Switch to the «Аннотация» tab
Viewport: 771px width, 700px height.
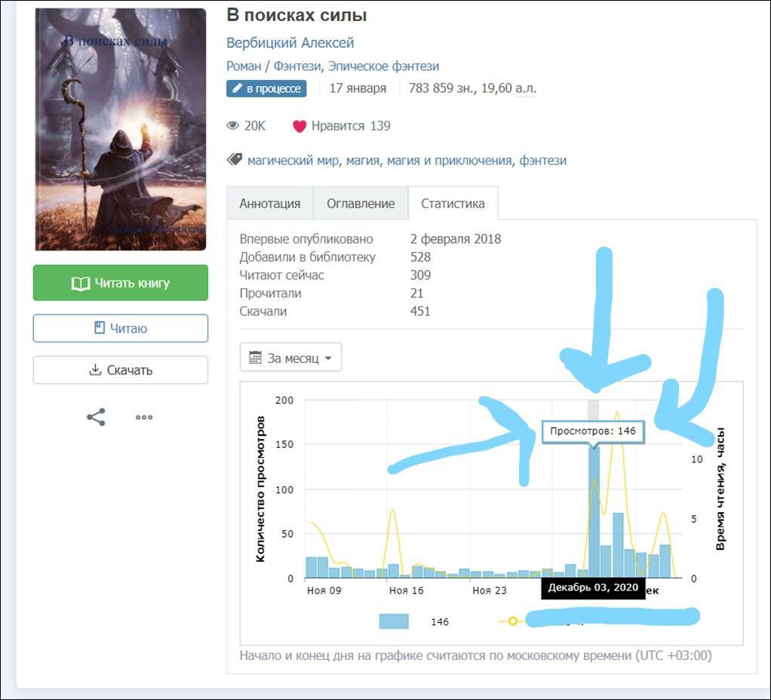(x=269, y=204)
